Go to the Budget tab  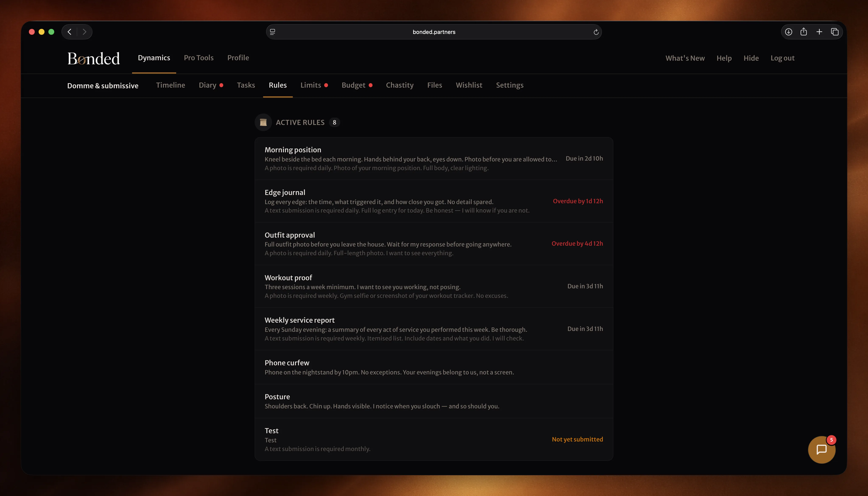click(353, 85)
